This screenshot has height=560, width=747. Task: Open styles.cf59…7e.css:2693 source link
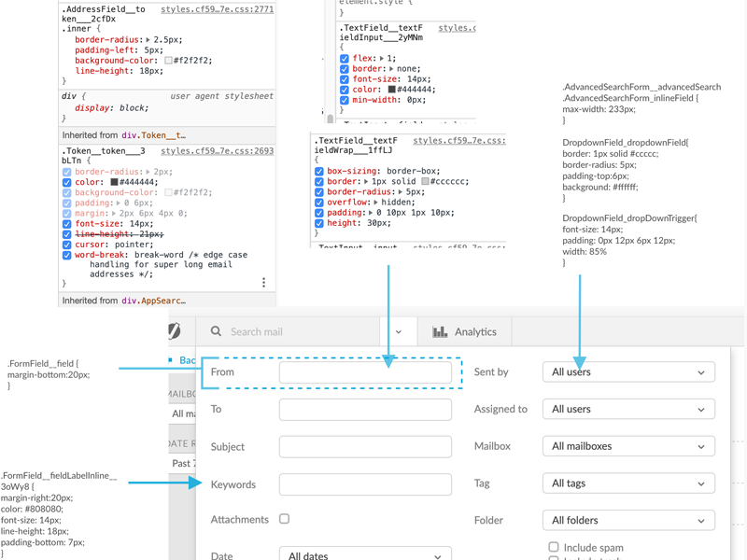(x=218, y=151)
